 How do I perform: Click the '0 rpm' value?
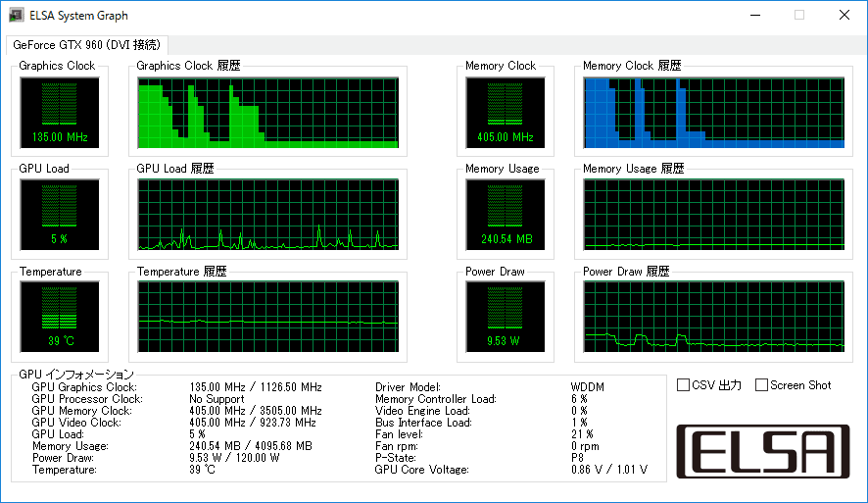click(x=585, y=446)
